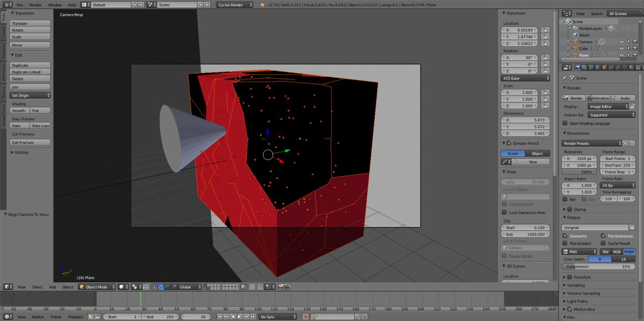Click the Smooth shading button

click(x=20, y=111)
